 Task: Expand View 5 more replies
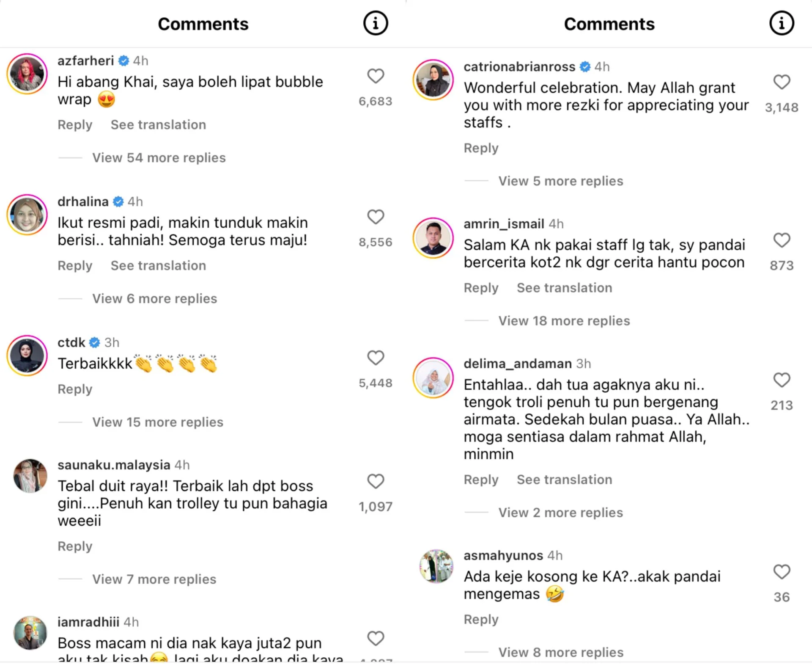[560, 181]
